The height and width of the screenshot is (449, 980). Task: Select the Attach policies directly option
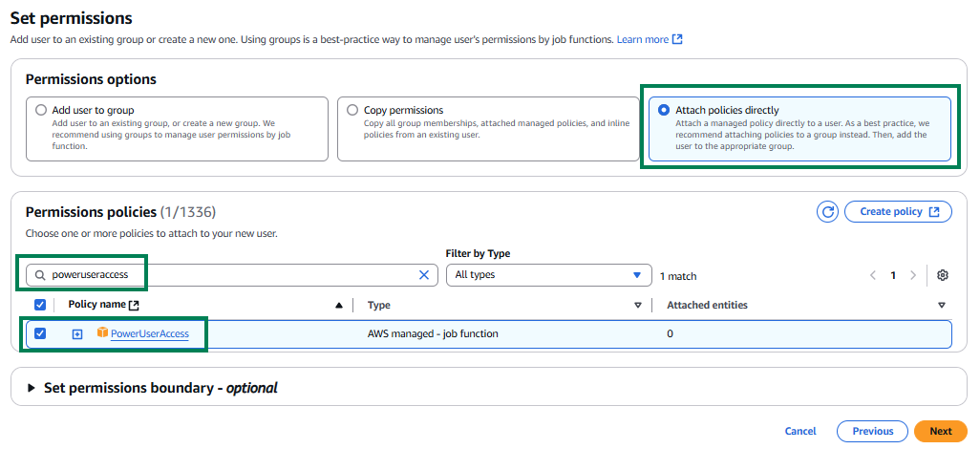[664, 110]
